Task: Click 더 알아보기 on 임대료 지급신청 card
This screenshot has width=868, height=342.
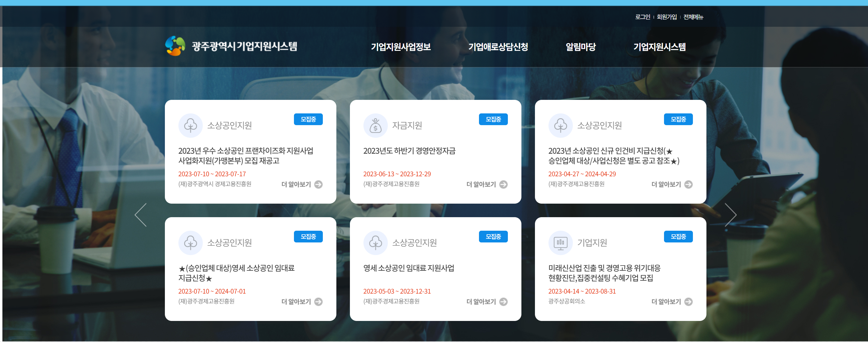Action: (x=296, y=302)
